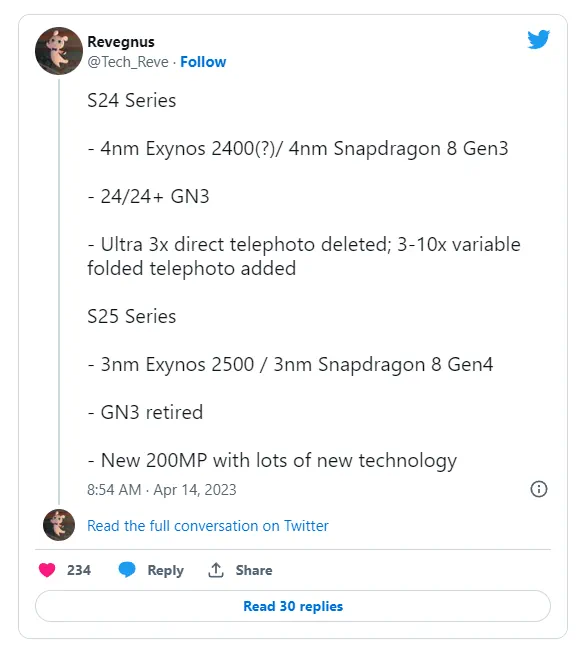Open the 8:54 AM Apr 14, 2023 timestamp

click(x=162, y=490)
